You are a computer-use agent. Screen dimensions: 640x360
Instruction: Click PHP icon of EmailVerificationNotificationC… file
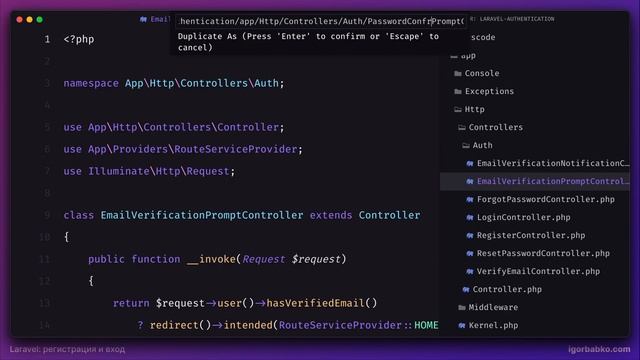(470, 164)
